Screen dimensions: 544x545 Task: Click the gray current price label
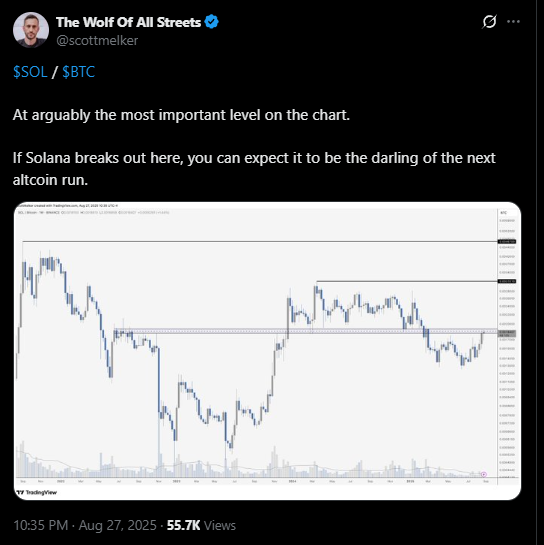[507, 334]
